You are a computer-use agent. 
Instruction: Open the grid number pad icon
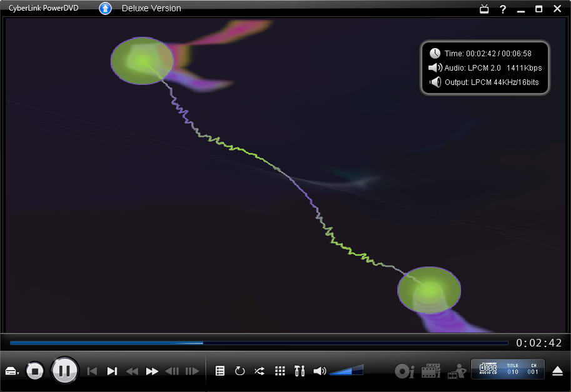[280, 371]
